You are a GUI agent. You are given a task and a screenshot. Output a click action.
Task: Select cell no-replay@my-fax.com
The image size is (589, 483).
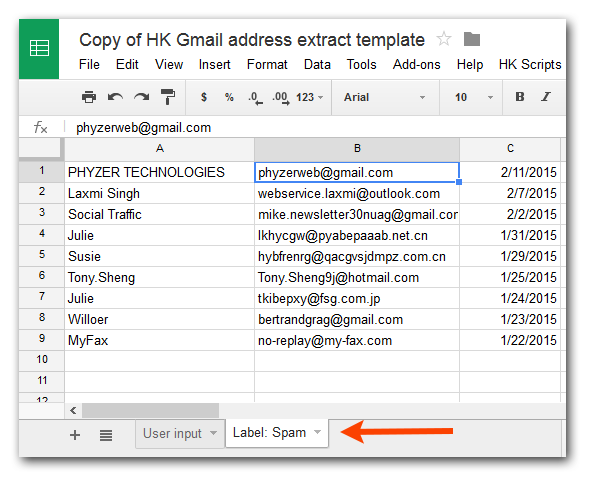[x=357, y=341]
